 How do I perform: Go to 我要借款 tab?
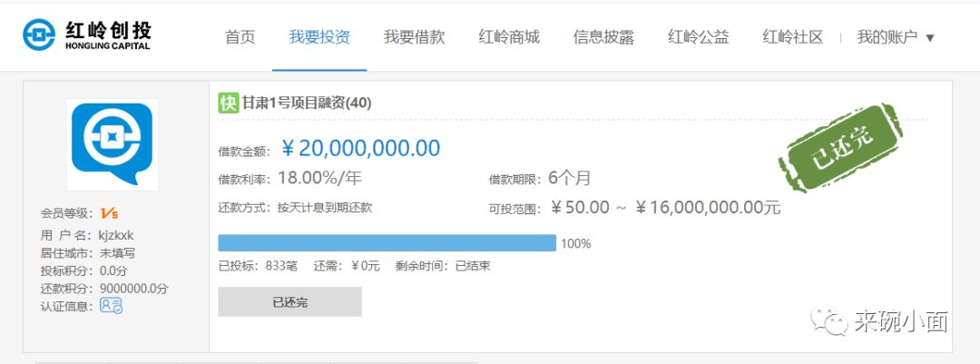click(415, 37)
